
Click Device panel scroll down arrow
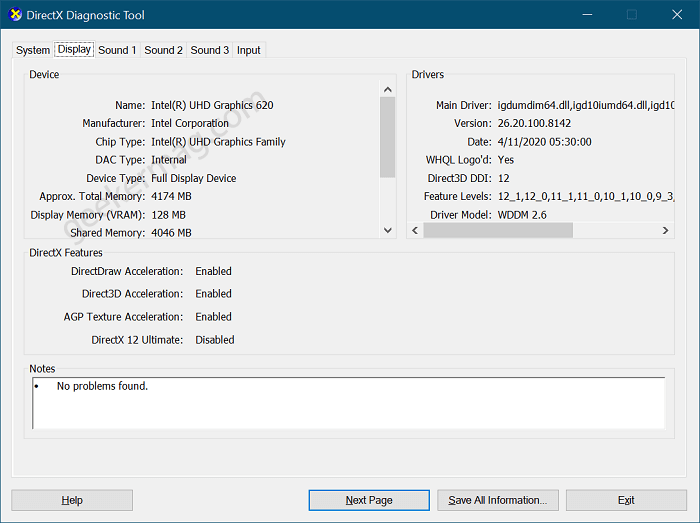pos(388,230)
